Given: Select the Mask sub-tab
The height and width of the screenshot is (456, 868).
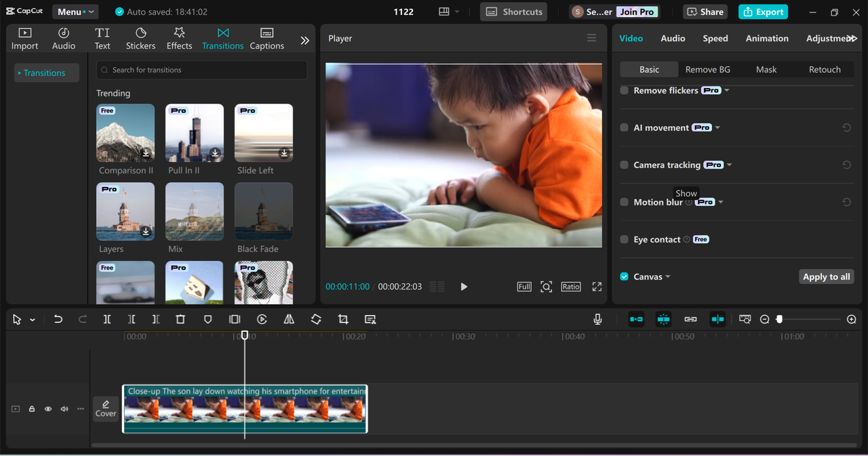Looking at the screenshot, I should click(766, 69).
